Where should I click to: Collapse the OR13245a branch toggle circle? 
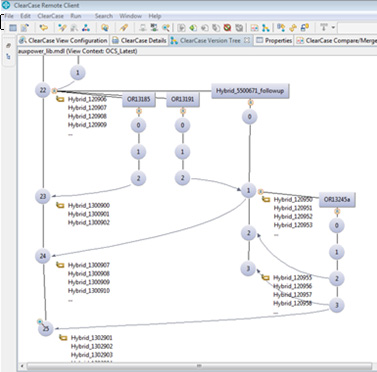(337, 211)
